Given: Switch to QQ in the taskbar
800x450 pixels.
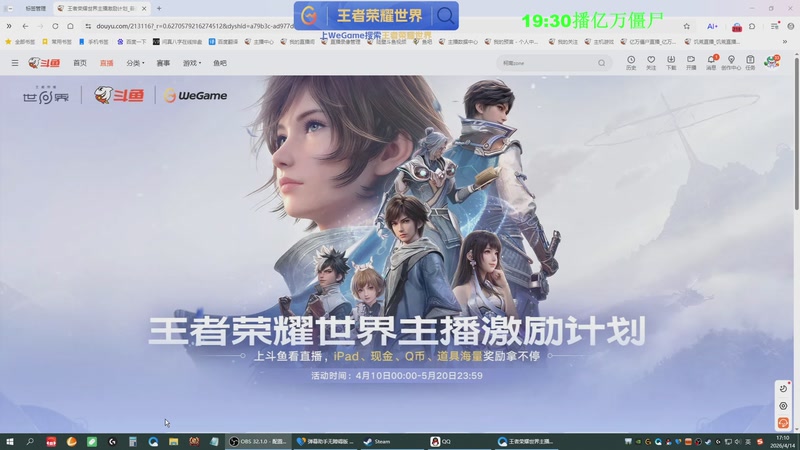Looking at the screenshot, I should [x=441, y=442].
